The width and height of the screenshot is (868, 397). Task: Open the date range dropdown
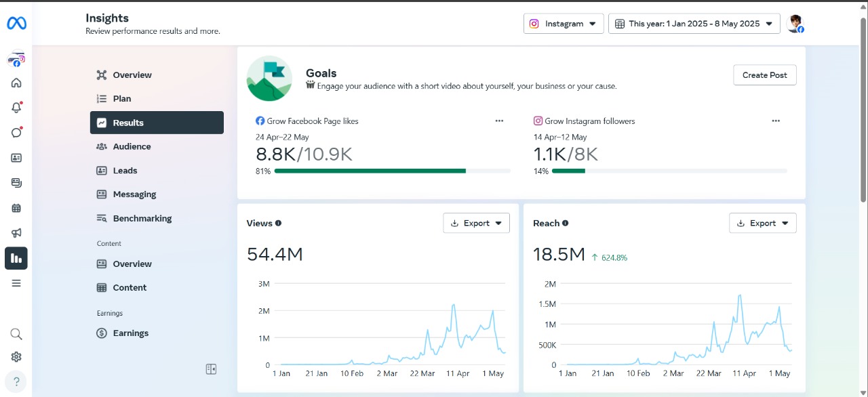(694, 24)
